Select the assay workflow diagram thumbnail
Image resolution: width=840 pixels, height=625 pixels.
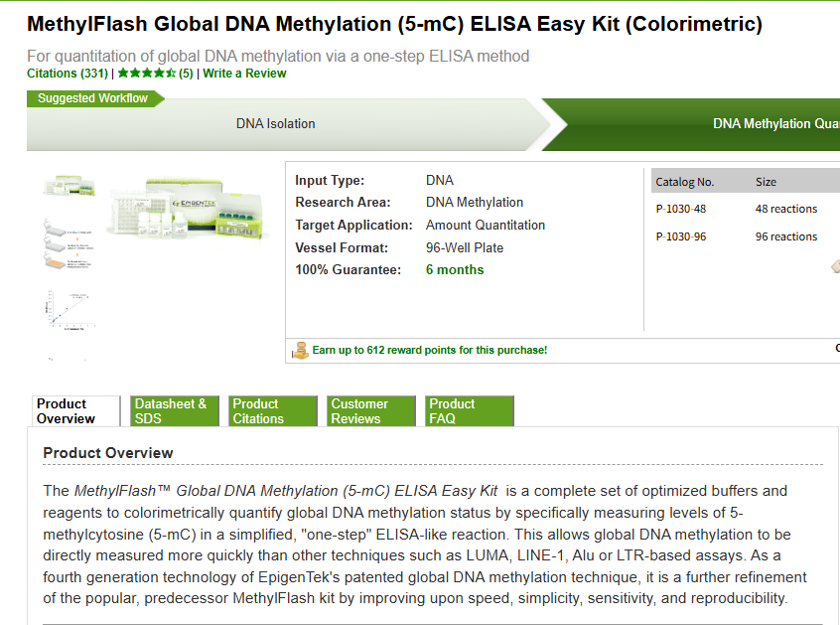69,245
